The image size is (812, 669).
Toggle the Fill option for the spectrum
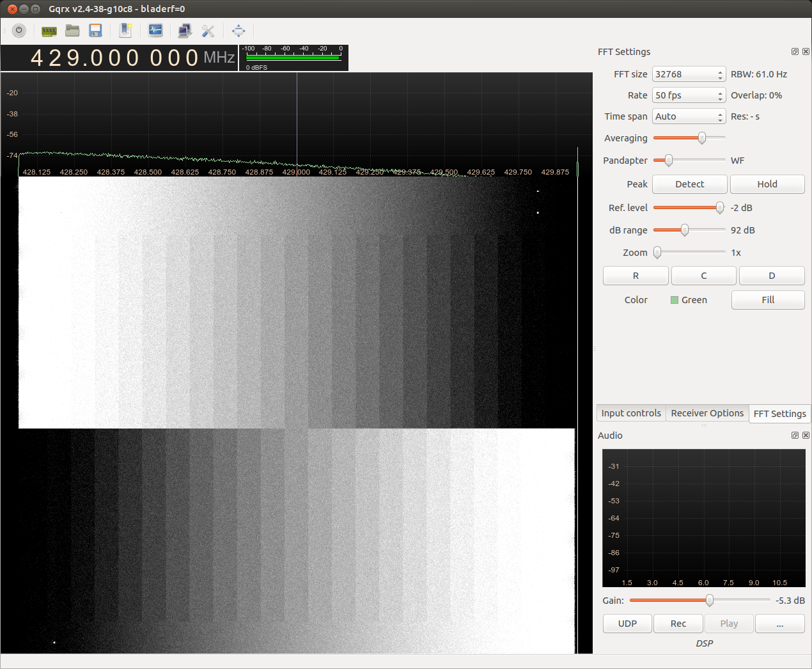[767, 300]
